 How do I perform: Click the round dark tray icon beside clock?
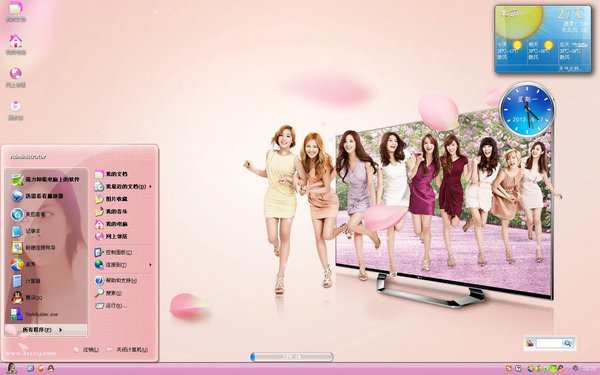[x=575, y=368]
